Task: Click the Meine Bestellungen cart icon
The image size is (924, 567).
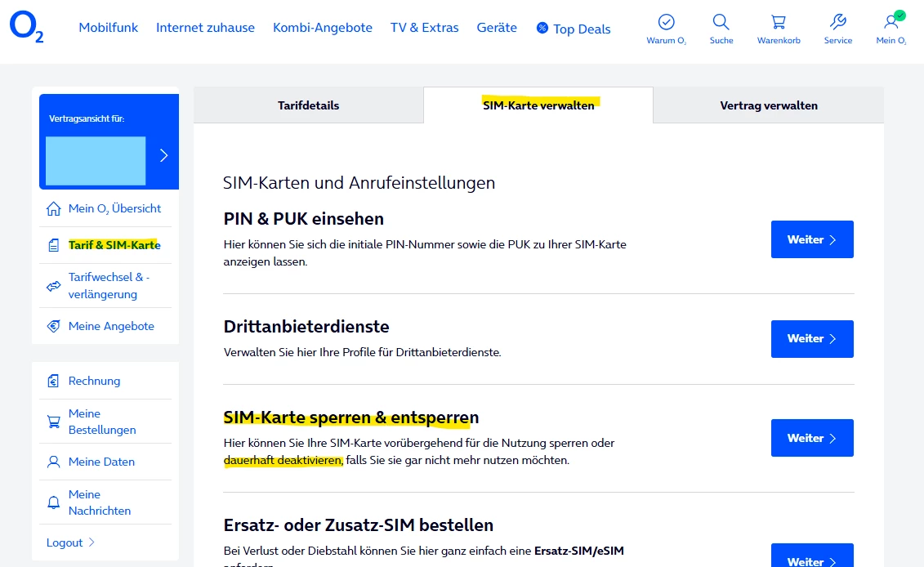Action: (54, 422)
